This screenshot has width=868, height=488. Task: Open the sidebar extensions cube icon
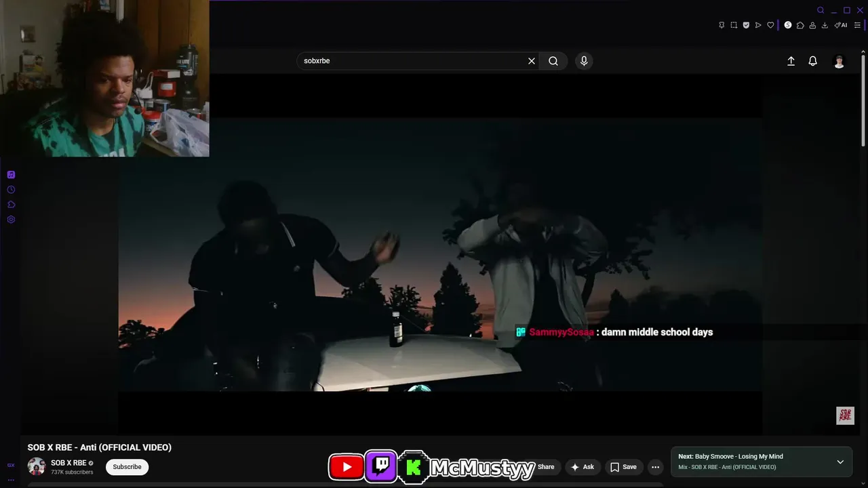click(11, 205)
